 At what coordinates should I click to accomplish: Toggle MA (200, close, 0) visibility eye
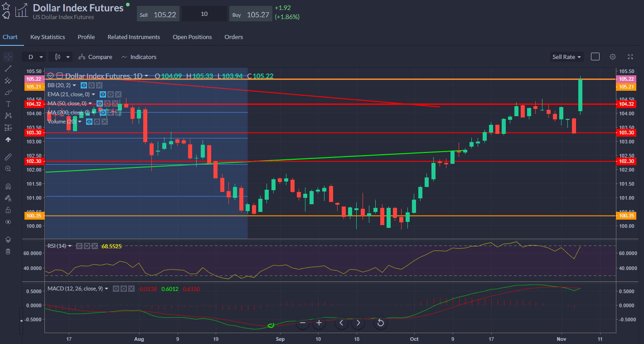pyautogui.click(x=103, y=113)
